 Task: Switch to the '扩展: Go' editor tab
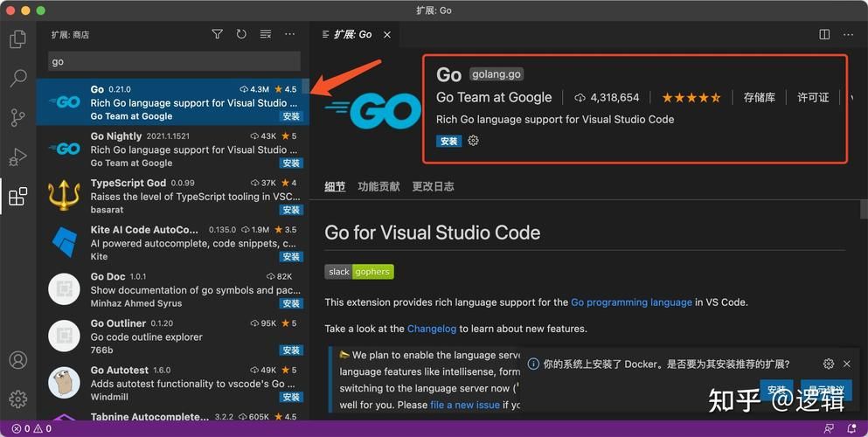pyautogui.click(x=352, y=34)
